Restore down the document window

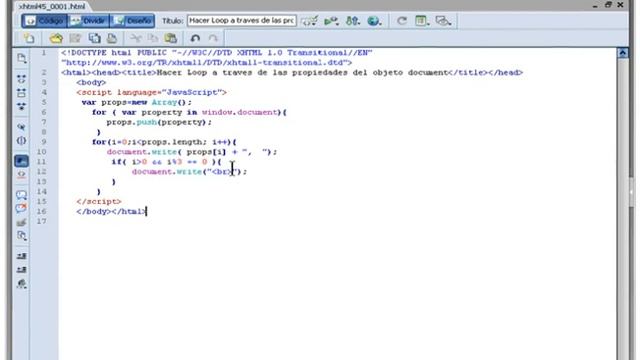tap(608, 5)
